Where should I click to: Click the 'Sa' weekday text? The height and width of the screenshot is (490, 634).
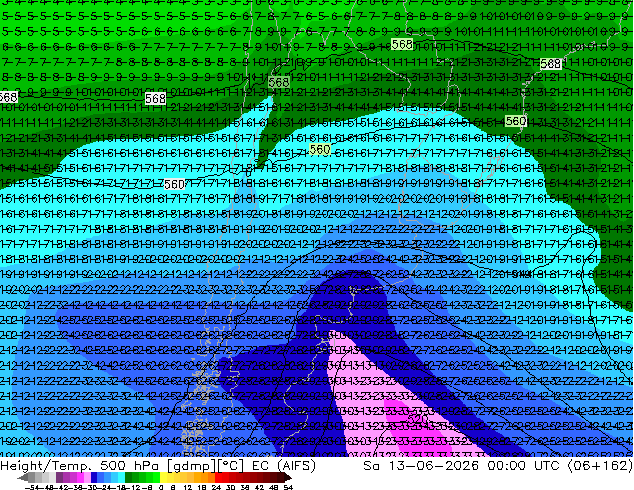[371, 466]
